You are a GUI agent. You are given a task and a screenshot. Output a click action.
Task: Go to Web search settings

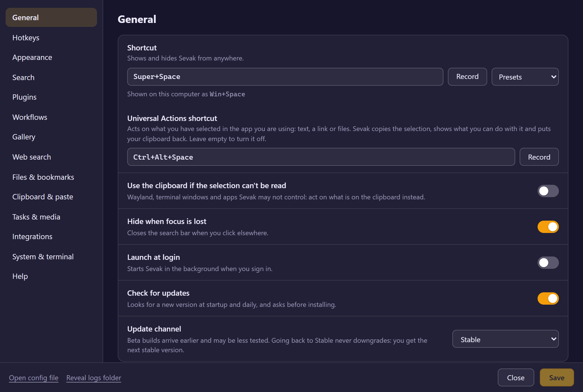[51, 157]
